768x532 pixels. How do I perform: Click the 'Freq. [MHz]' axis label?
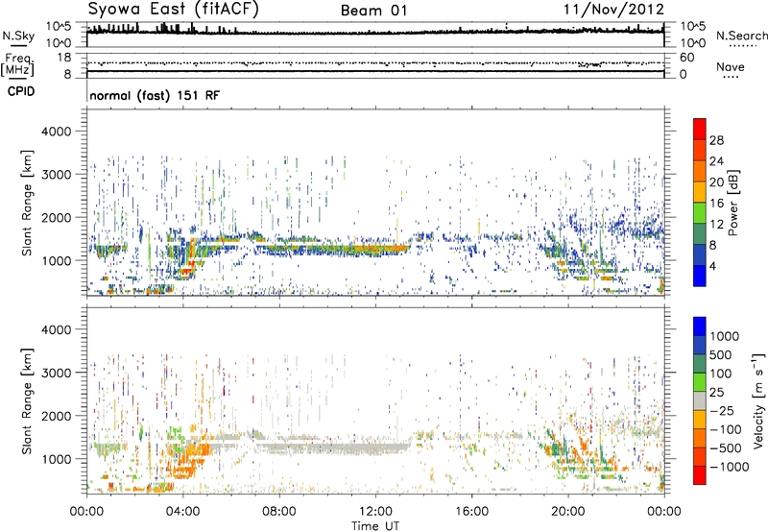pos(17,65)
